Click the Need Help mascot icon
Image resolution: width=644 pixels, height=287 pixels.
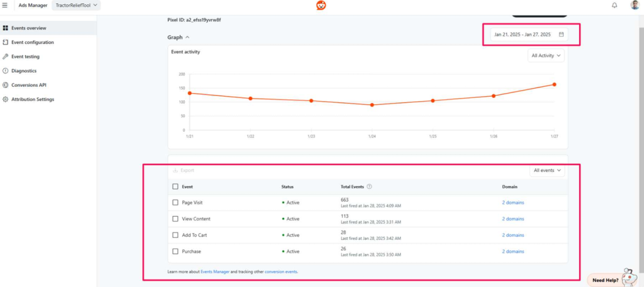click(x=628, y=277)
